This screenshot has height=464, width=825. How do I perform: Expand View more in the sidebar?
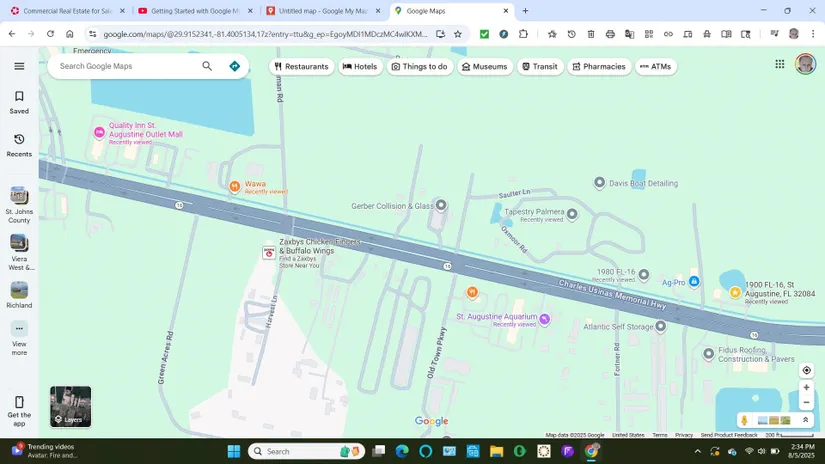(x=19, y=338)
